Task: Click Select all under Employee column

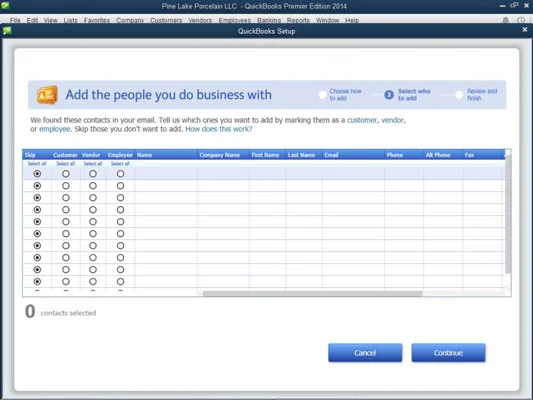Action: point(120,163)
